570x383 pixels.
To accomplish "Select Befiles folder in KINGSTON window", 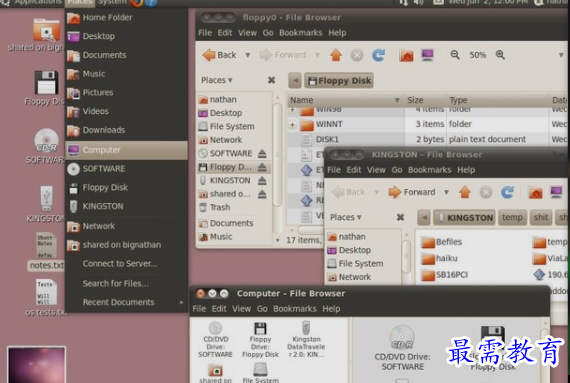I will click(x=441, y=242).
